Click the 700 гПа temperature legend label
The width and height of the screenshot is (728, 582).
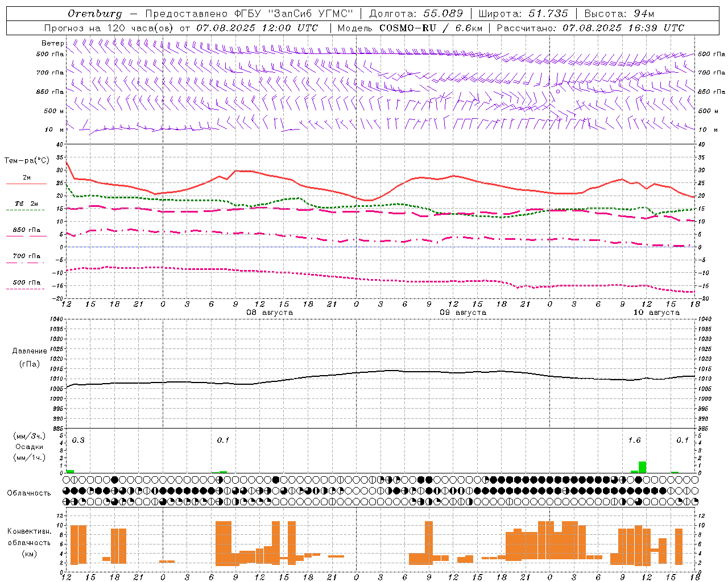27,256
